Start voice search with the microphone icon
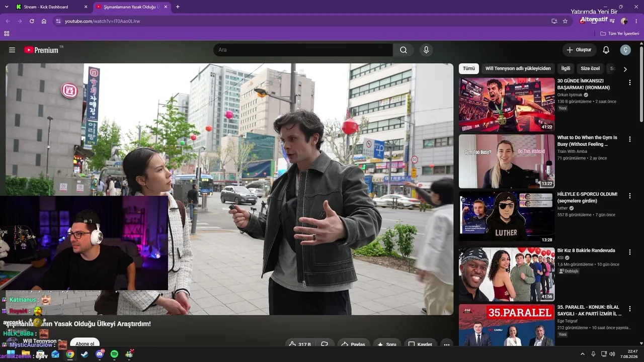This screenshot has height=362, width=644. (426, 50)
